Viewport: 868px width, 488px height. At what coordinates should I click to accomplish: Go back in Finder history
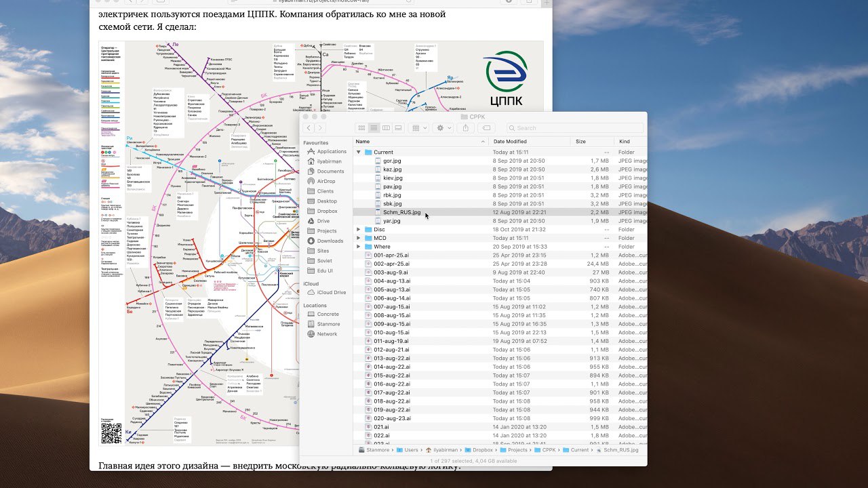coord(309,127)
